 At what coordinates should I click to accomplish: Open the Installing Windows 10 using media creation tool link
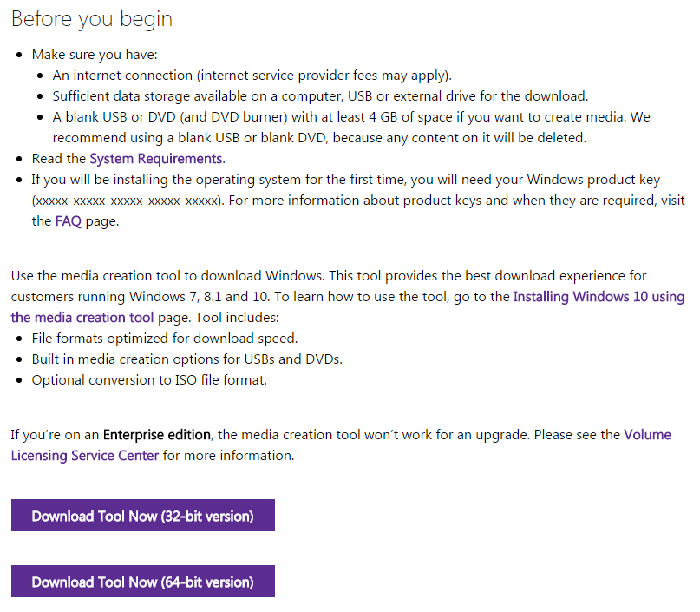(x=599, y=296)
